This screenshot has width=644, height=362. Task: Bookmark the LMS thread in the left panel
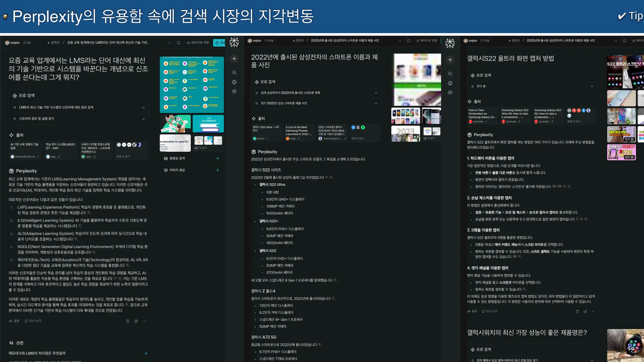178,42
